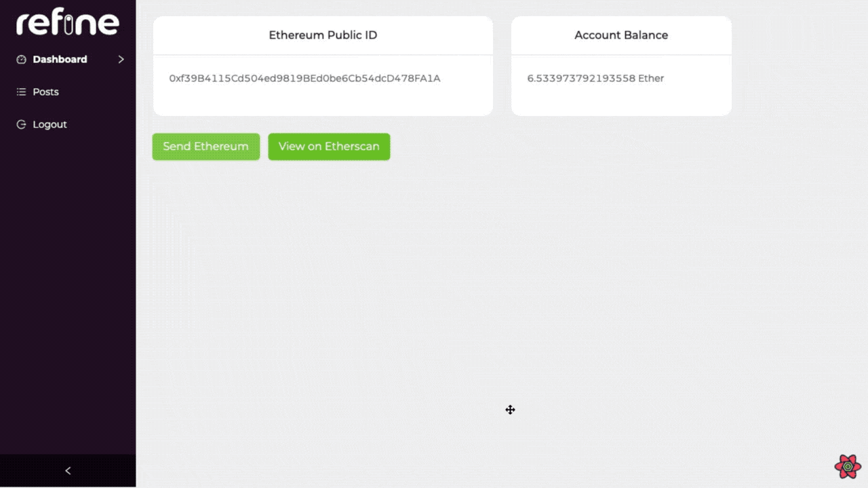Open the Posts menu entry
The height and width of the screenshot is (488, 868).
point(45,91)
